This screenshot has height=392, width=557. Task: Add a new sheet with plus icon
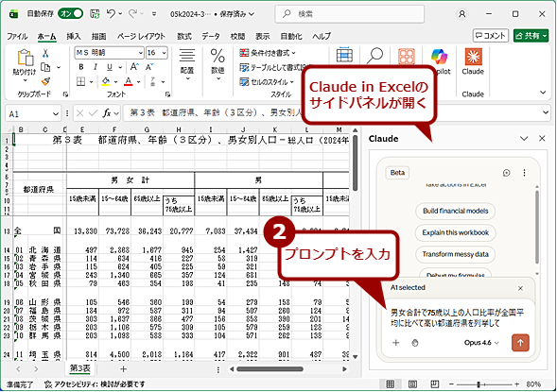[x=123, y=369]
